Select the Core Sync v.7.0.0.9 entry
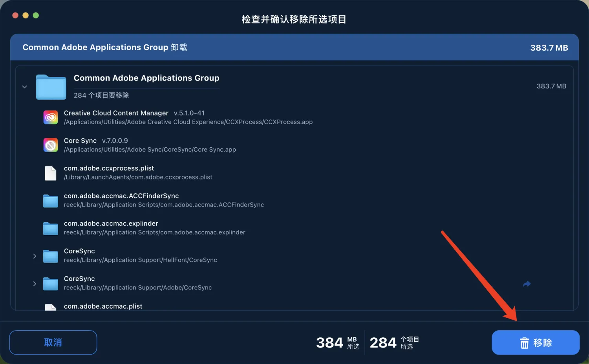The height and width of the screenshot is (364, 589). pyautogui.click(x=150, y=145)
